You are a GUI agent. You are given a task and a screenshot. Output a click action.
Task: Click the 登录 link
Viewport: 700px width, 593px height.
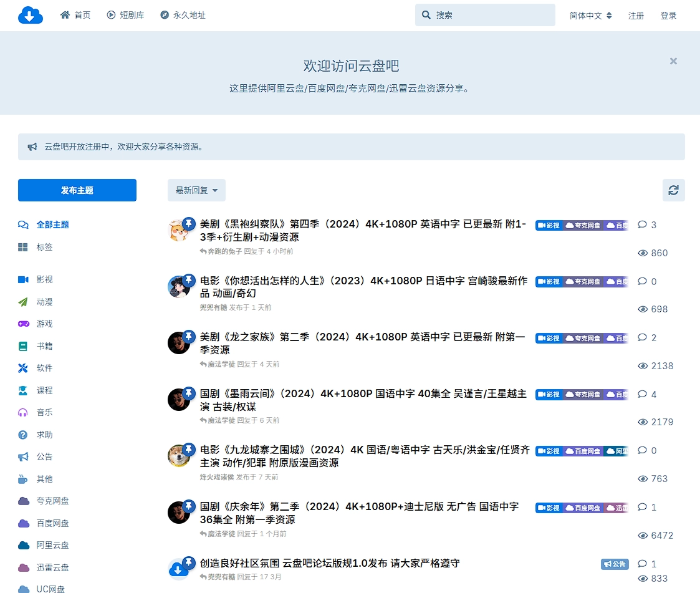pos(668,16)
